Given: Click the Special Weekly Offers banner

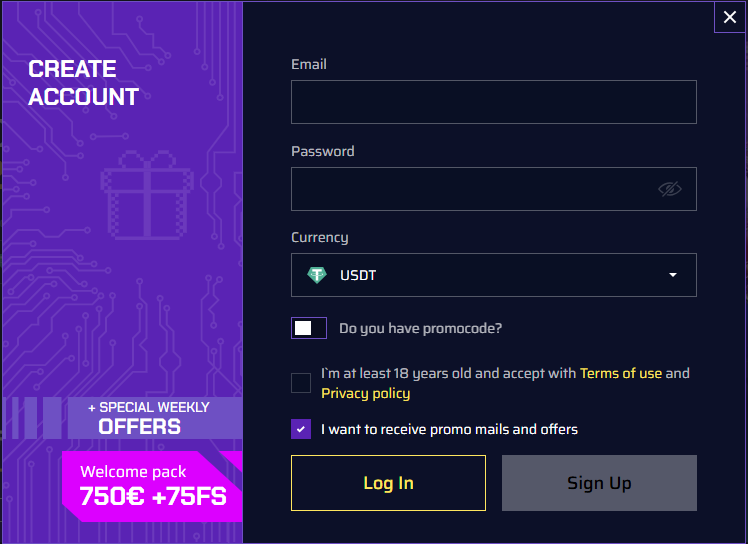Looking at the screenshot, I should tap(155, 418).
